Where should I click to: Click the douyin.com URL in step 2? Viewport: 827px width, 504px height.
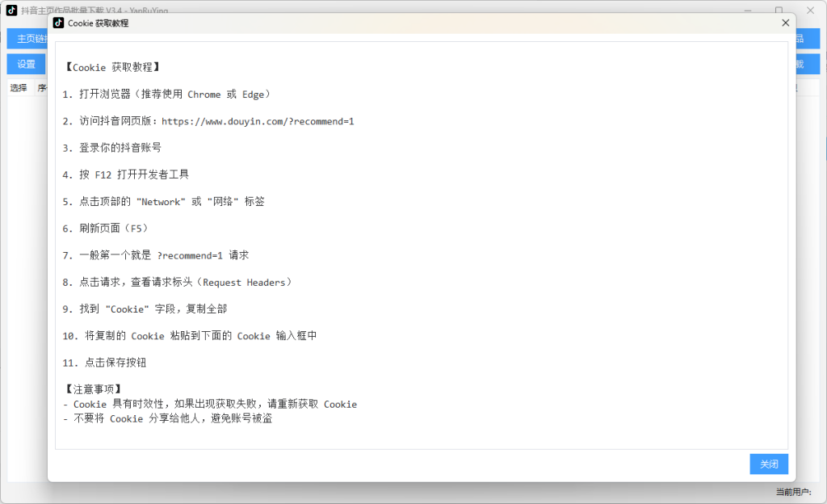258,121
